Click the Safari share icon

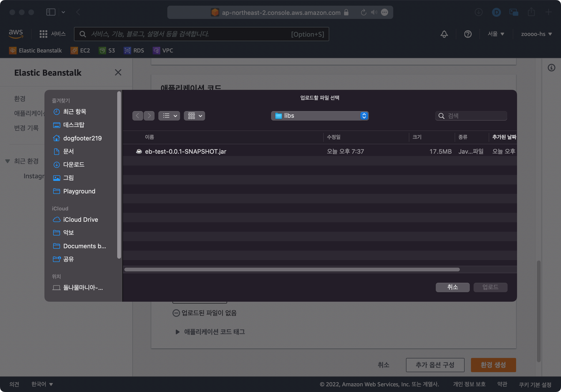pyautogui.click(x=531, y=12)
